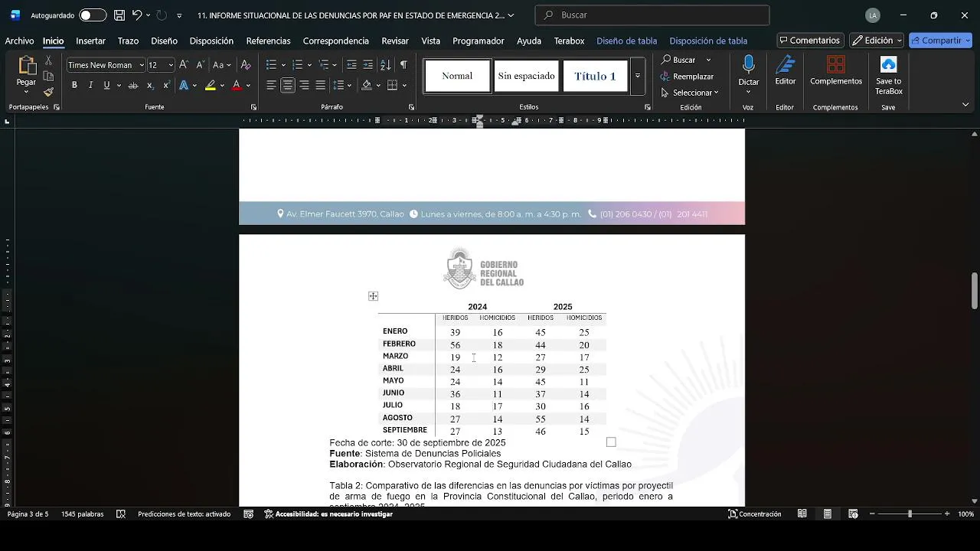Open line spacing dropdown
The height and width of the screenshot is (551, 980).
point(341,86)
